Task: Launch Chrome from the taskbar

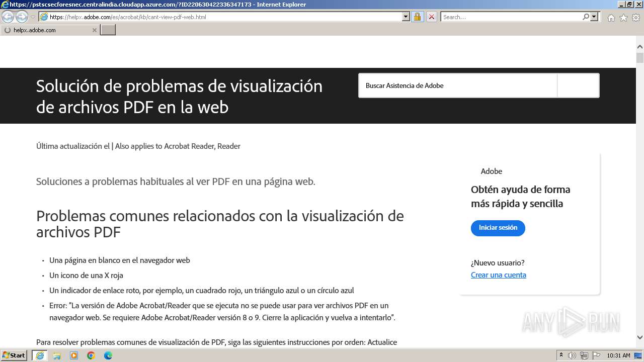Action: pos(91,355)
